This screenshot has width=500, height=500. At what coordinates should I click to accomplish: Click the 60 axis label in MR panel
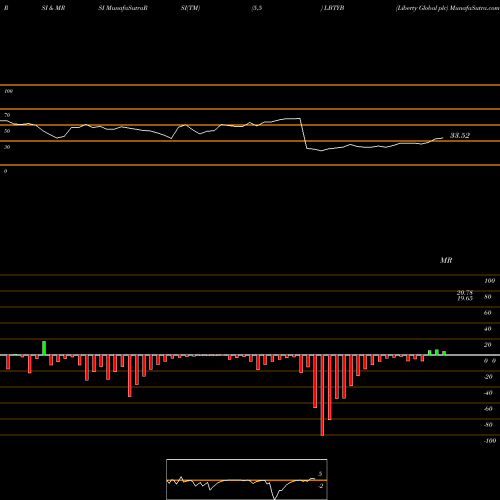(487, 313)
